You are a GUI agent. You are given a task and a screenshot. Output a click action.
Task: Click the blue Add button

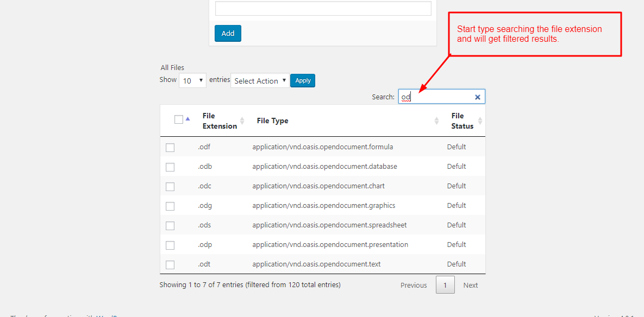[x=228, y=33]
